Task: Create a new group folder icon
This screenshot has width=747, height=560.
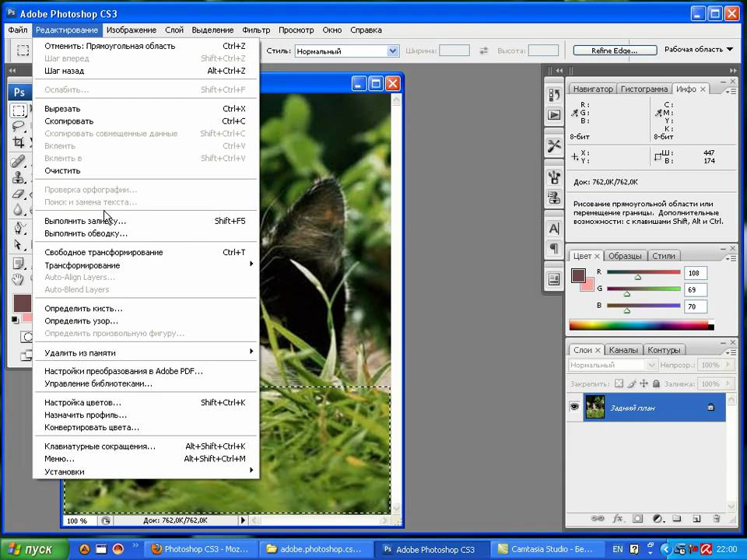Action: click(677, 519)
